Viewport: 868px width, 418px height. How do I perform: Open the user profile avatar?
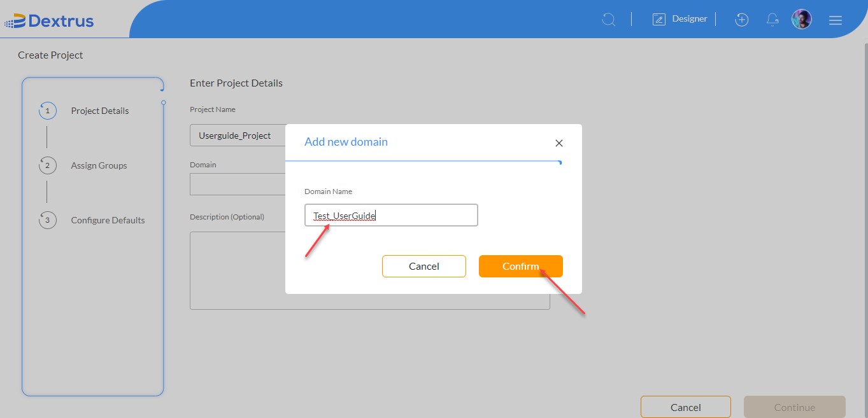pyautogui.click(x=802, y=19)
